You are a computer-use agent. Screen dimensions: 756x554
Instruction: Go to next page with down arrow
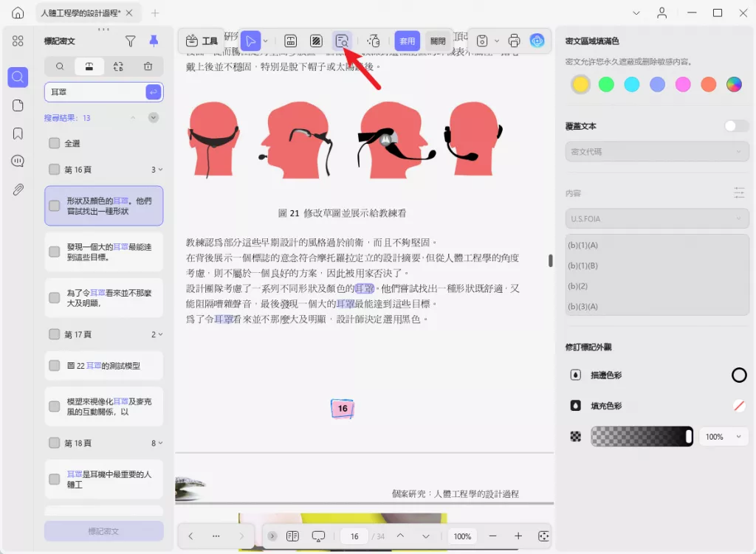click(426, 536)
